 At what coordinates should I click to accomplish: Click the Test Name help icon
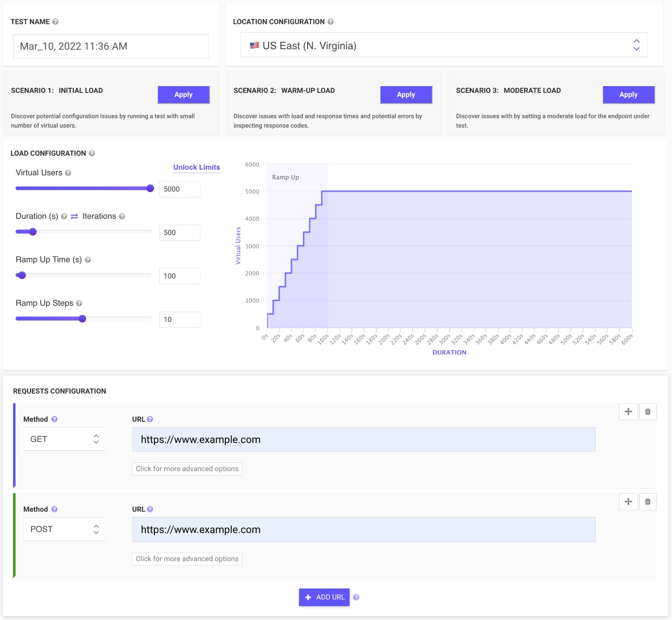coord(55,22)
